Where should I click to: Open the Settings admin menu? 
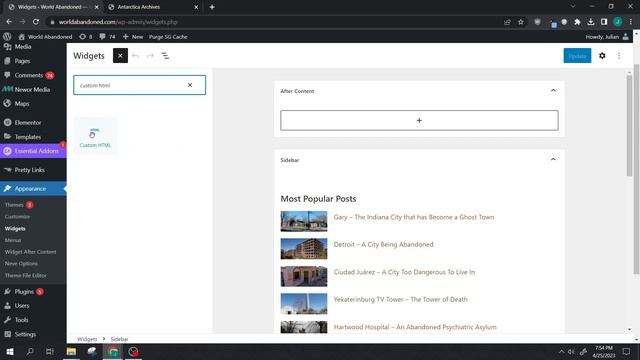(25, 334)
